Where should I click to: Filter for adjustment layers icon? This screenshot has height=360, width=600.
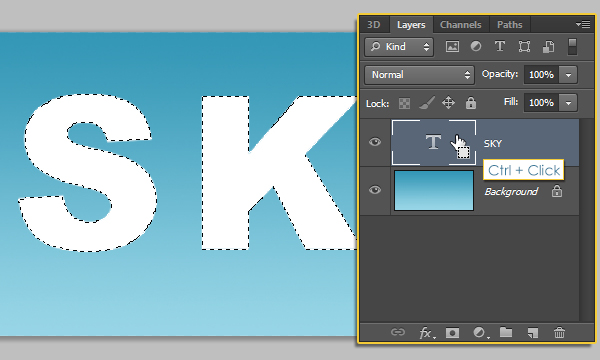click(476, 46)
